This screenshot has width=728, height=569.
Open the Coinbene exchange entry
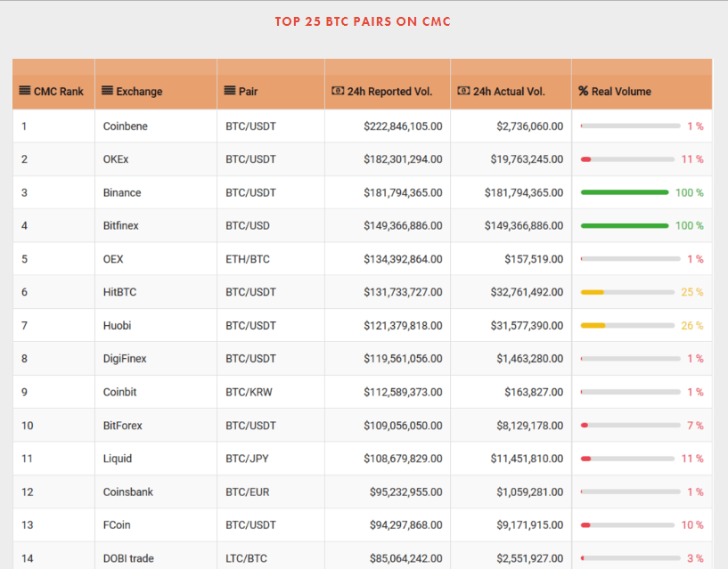(126, 126)
